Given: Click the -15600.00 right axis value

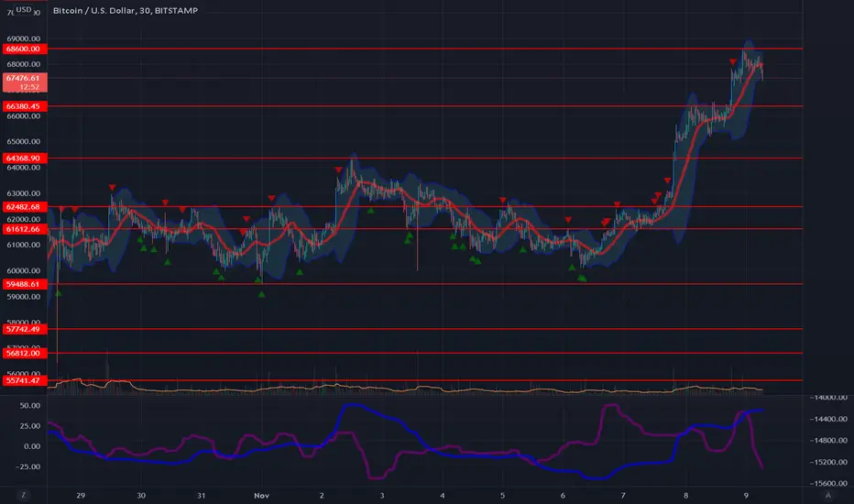Looking at the screenshot, I should [x=827, y=483].
